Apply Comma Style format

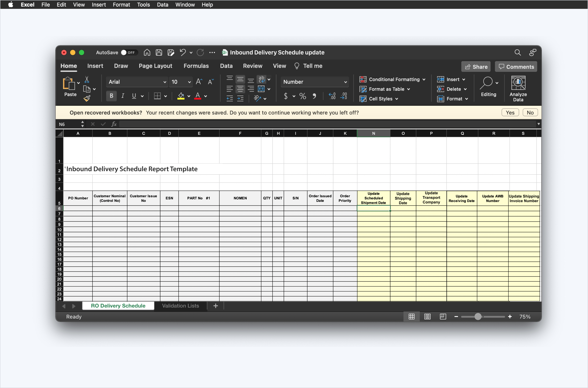click(314, 96)
